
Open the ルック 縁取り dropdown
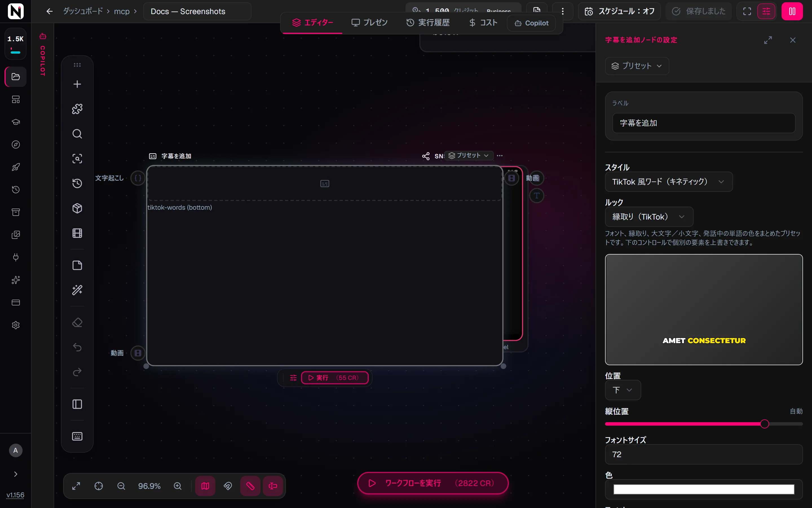[x=649, y=217]
